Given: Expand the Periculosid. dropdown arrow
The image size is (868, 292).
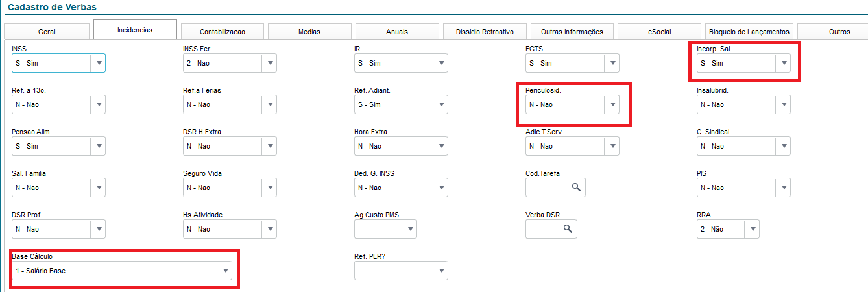Looking at the screenshot, I should [612, 104].
